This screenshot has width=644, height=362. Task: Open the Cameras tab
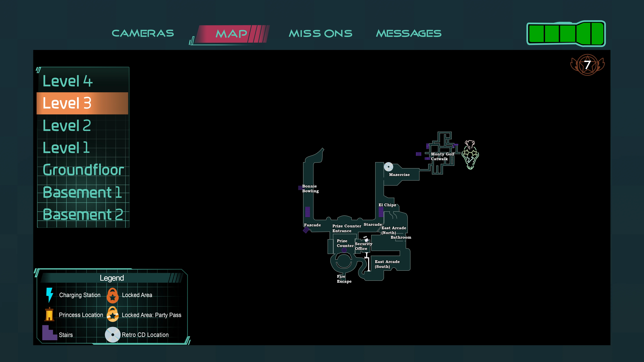(143, 33)
